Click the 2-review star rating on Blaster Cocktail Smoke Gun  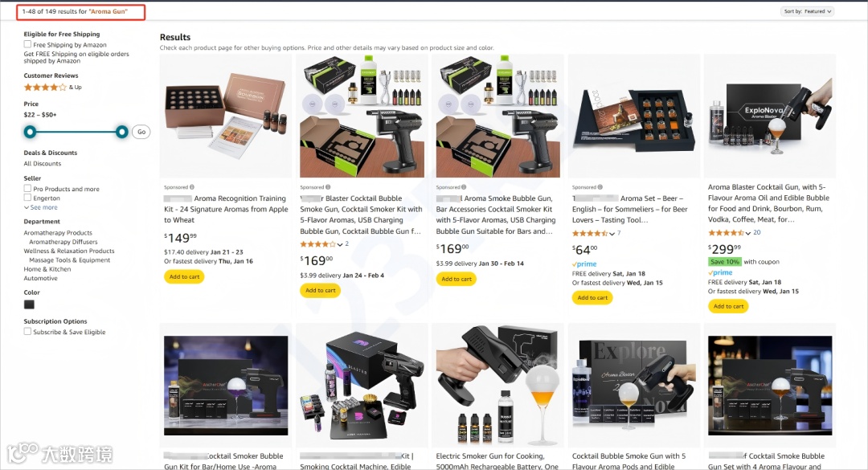tap(318, 244)
